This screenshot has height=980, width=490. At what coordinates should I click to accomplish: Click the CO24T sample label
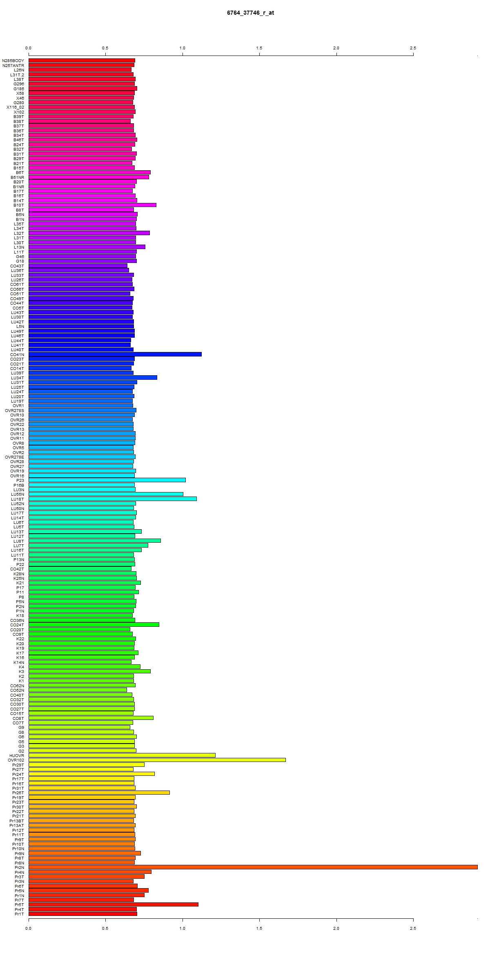point(17,625)
